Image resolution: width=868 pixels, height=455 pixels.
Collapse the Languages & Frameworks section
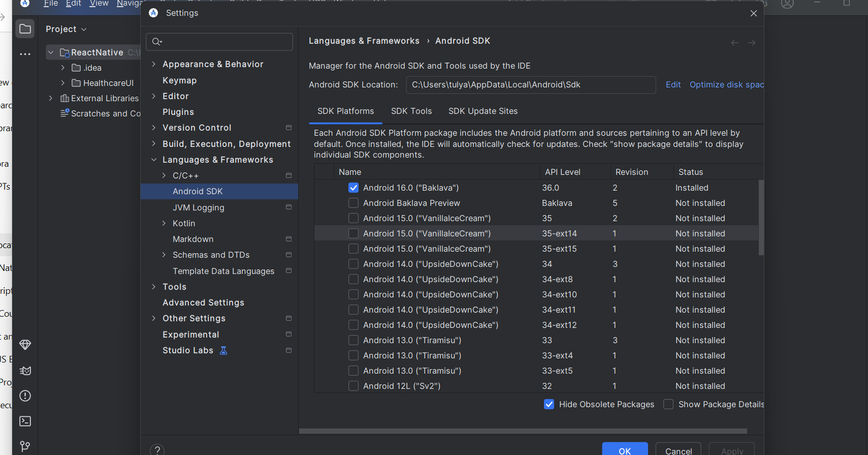tap(154, 160)
